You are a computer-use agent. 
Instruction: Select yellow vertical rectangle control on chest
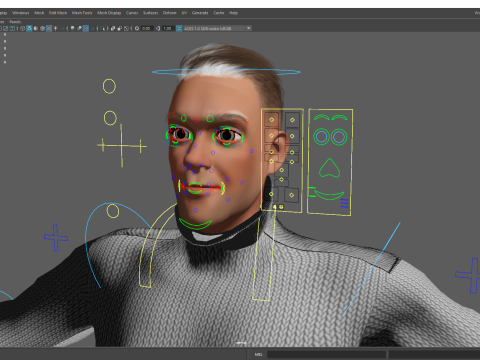pos(263,257)
